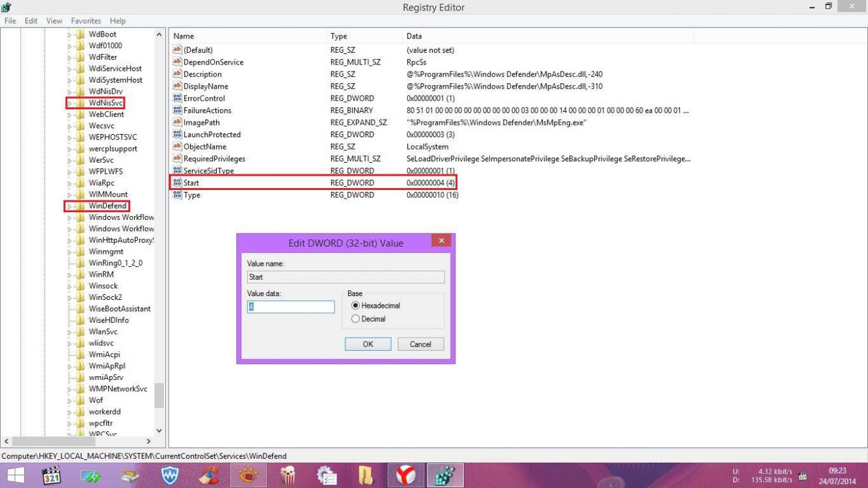This screenshot has height=488, width=868.
Task: Click the ServiceSidType DWORD icon
Action: (176, 170)
